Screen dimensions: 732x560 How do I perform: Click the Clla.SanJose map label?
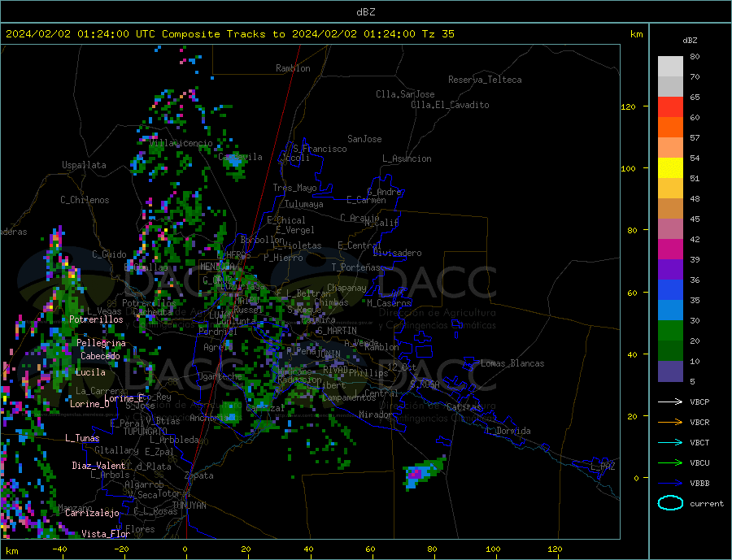tap(405, 94)
